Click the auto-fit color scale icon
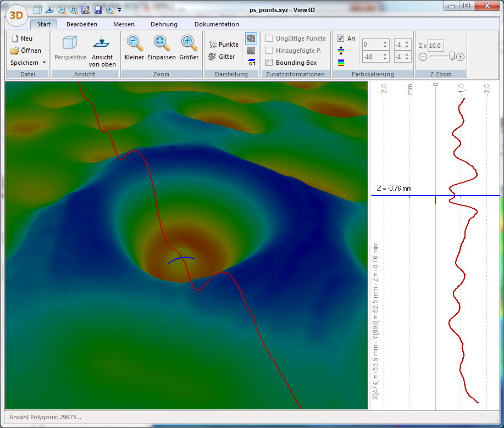The image size is (504, 428). (341, 51)
